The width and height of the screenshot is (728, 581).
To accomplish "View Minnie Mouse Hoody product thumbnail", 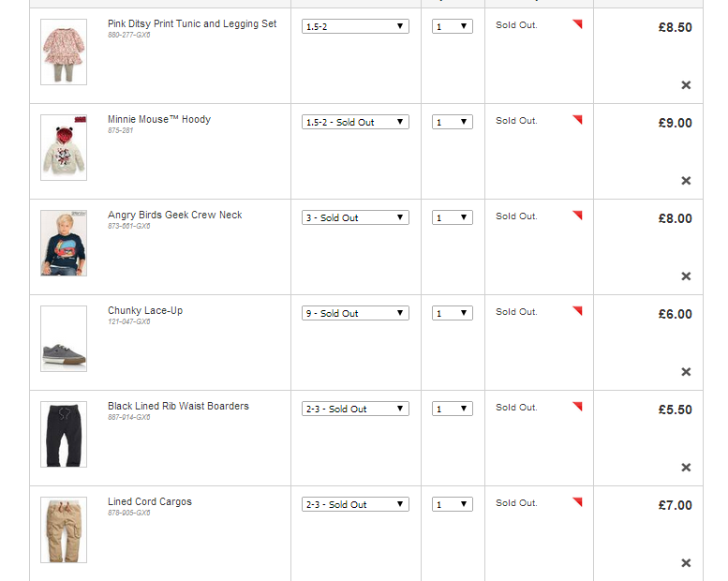I will (64, 148).
